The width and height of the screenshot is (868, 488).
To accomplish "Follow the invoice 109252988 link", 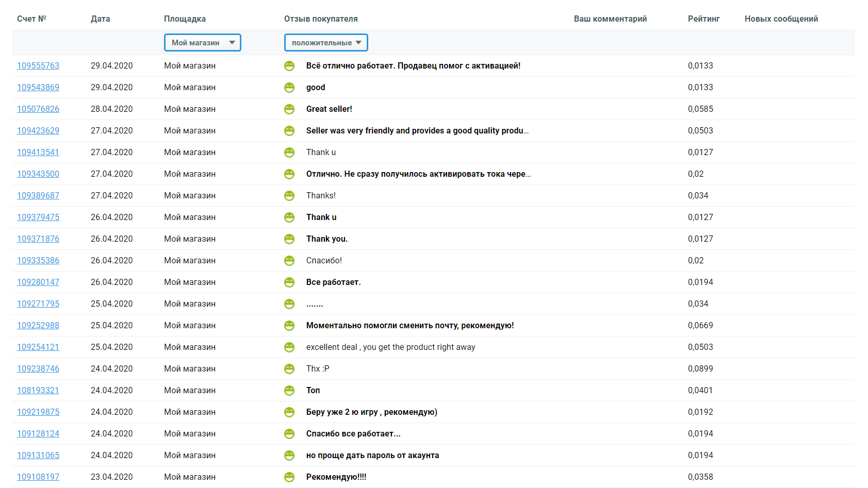I will tap(38, 326).
